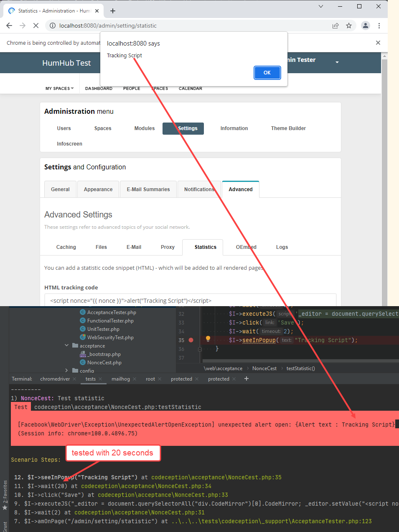
Task: Click OK in the alert dialog
Action: tap(267, 73)
